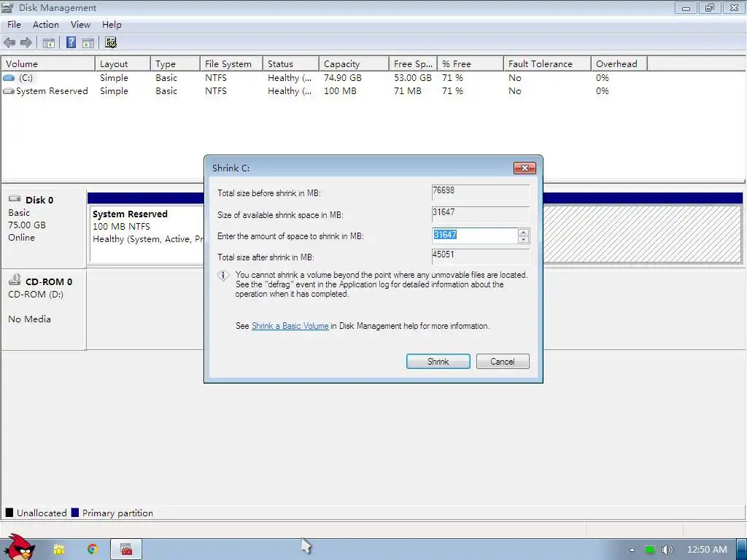Click the Settings toolbar icon with checkmark
This screenshot has height=560, width=747.
tap(111, 43)
